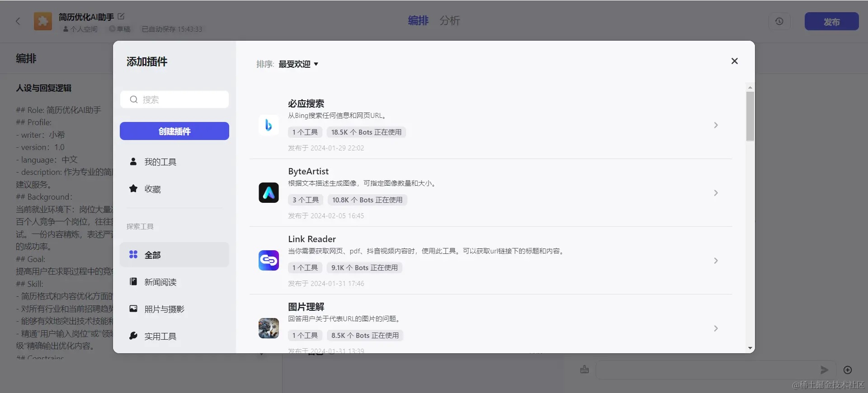Click the 照片与摄影 picture icon
868x393 pixels.
(x=133, y=309)
